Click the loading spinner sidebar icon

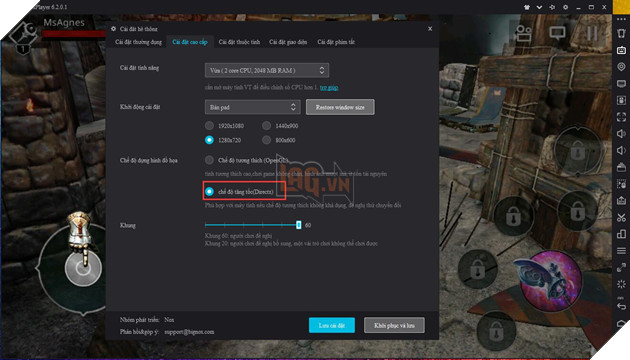(621, 284)
